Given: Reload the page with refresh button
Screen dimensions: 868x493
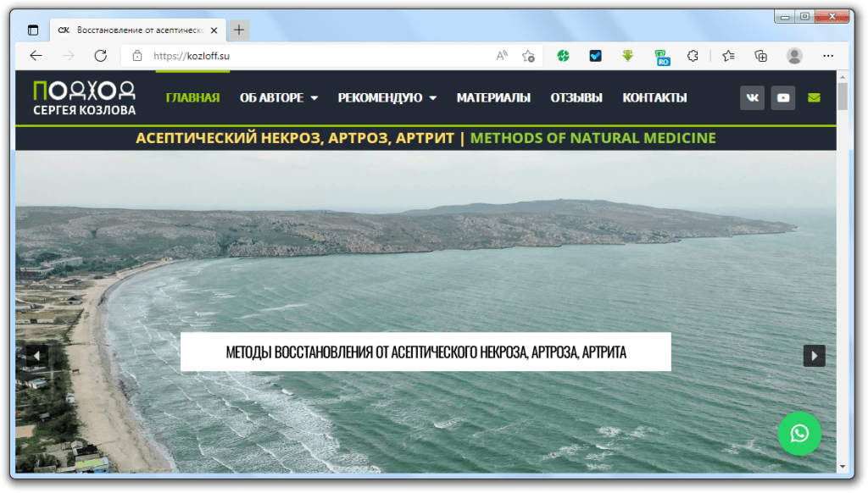Looking at the screenshot, I should click(x=100, y=56).
